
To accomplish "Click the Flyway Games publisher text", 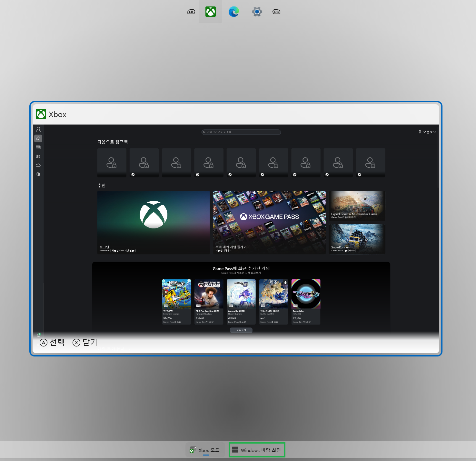I will pyautogui.click(x=235, y=314).
